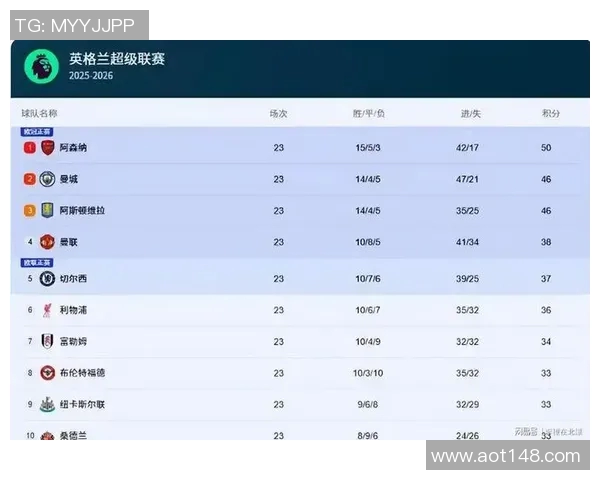This screenshot has height=480, width=600.
Task: Click Newcastle's record 9/6/8
Action: coord(368,405)
